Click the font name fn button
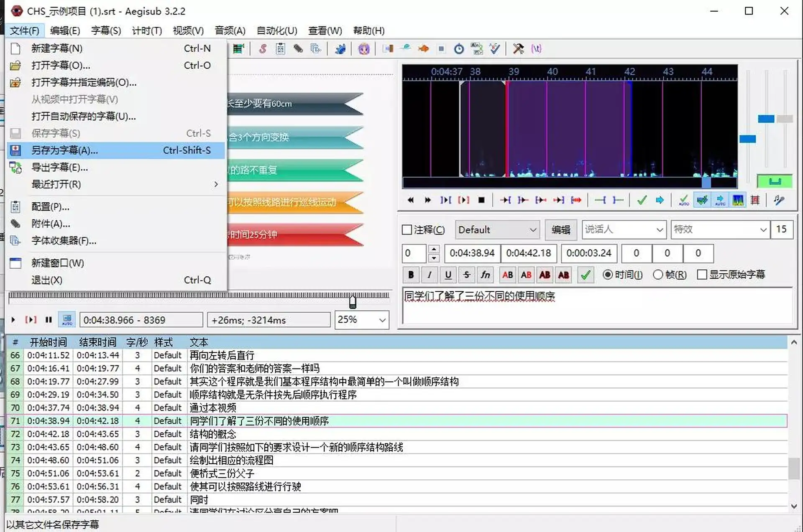The image size is (803, 532). [x=485, y=275]
